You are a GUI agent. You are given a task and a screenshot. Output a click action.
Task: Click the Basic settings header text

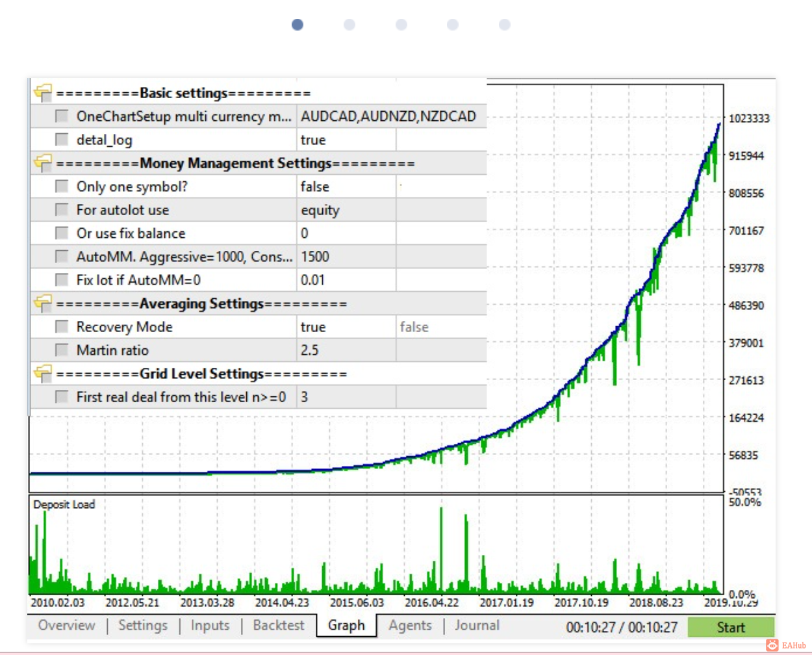pos(184,93)
